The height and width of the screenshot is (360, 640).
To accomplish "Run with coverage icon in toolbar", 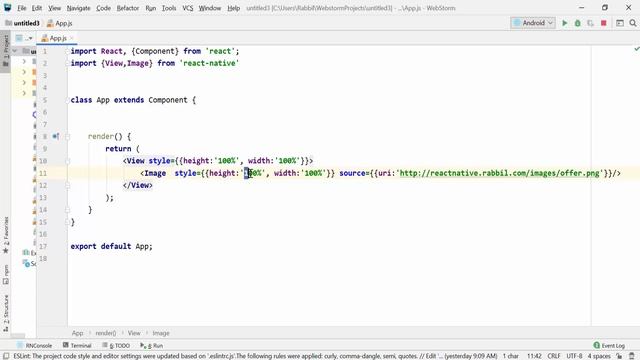I will point(590,23).
